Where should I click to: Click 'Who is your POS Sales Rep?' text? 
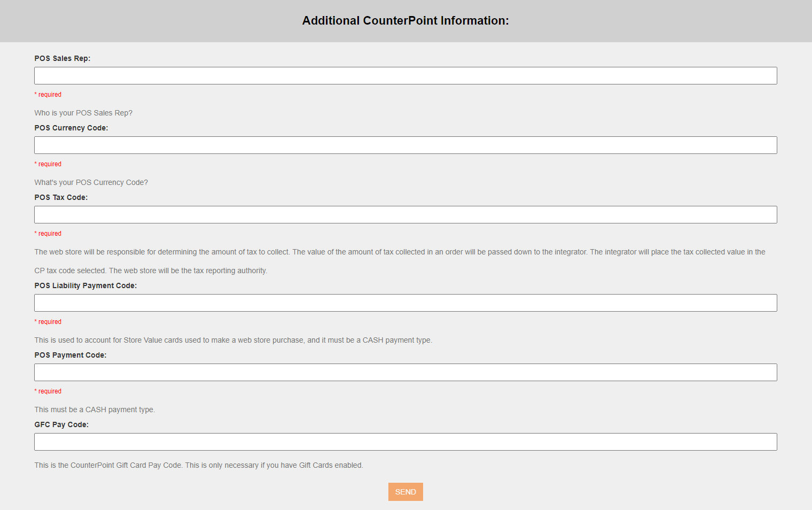pos(83,113)
